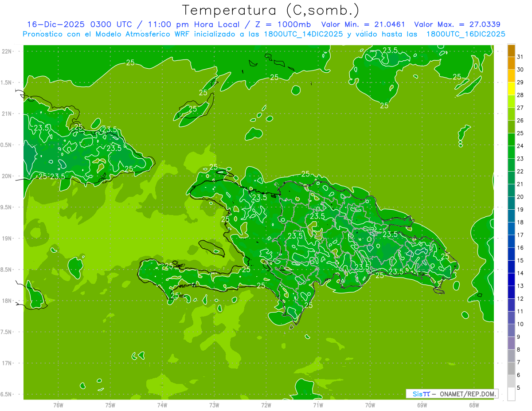This screenshot has width=532, height=411.
Task: Click the colorbar label 23
Action: point(520,159)
